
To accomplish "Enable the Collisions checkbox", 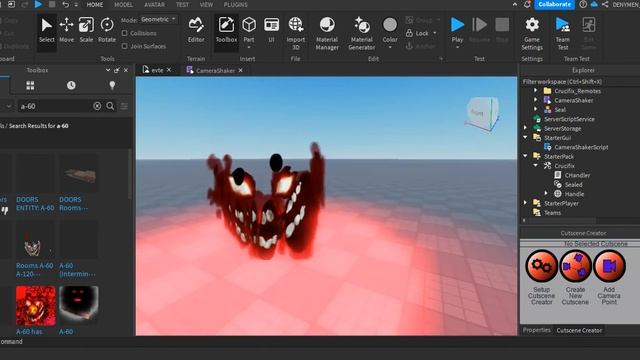I will click(124, 33).
